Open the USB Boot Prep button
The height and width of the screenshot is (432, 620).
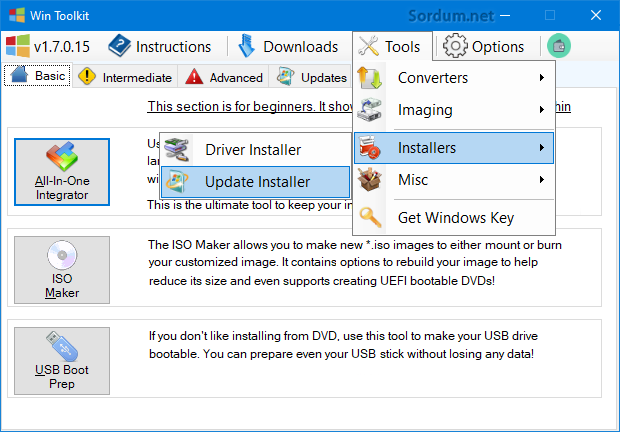click(x=62, y=361)
